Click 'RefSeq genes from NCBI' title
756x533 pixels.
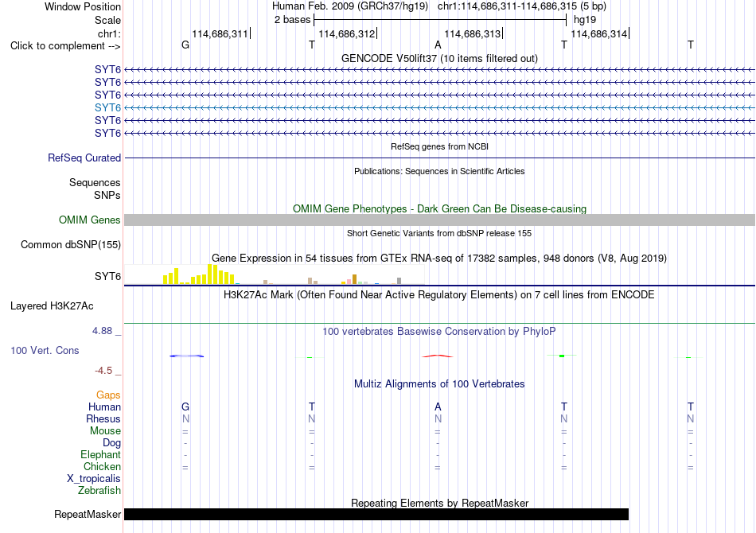(x=439, y=146)
